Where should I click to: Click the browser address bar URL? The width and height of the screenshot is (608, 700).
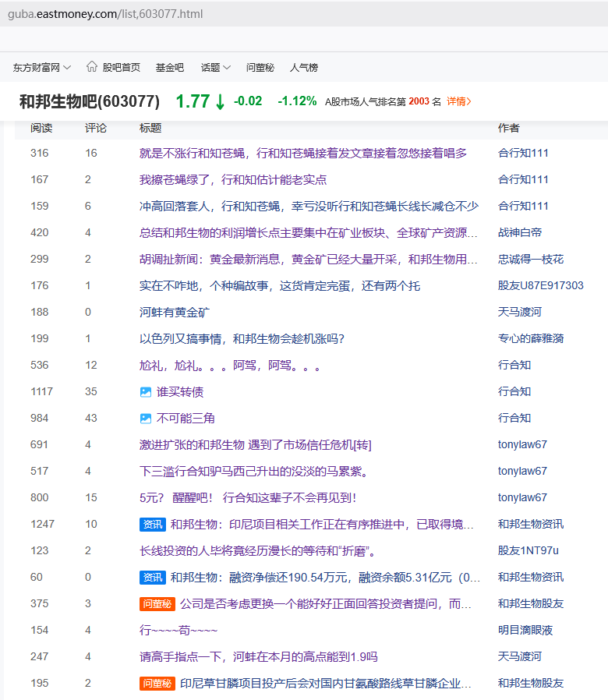[x=105, y=14]
